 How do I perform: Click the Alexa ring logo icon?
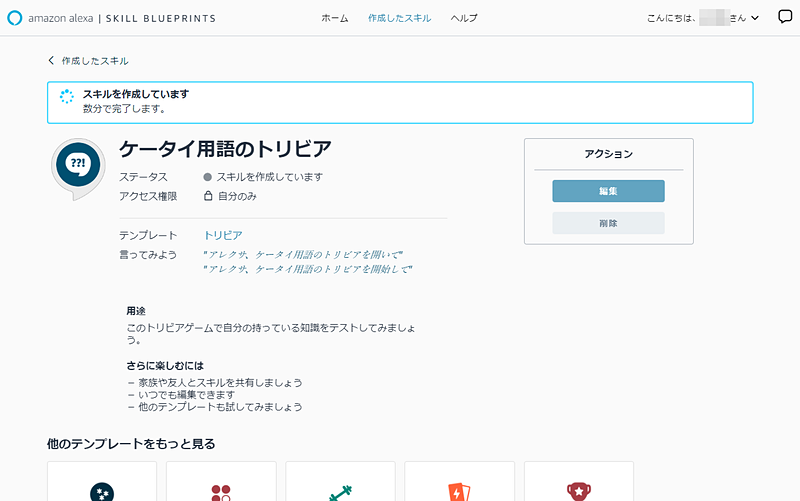[x=15, y=18]
